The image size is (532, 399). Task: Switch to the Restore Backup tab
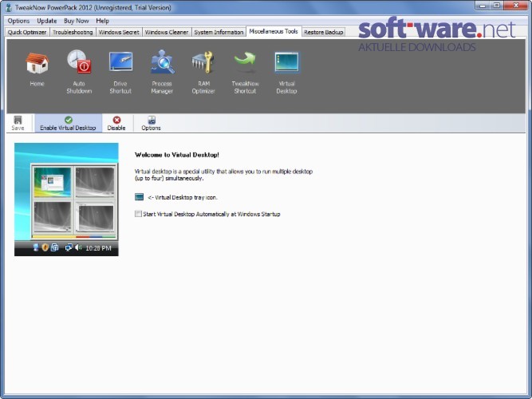point(323,32)
